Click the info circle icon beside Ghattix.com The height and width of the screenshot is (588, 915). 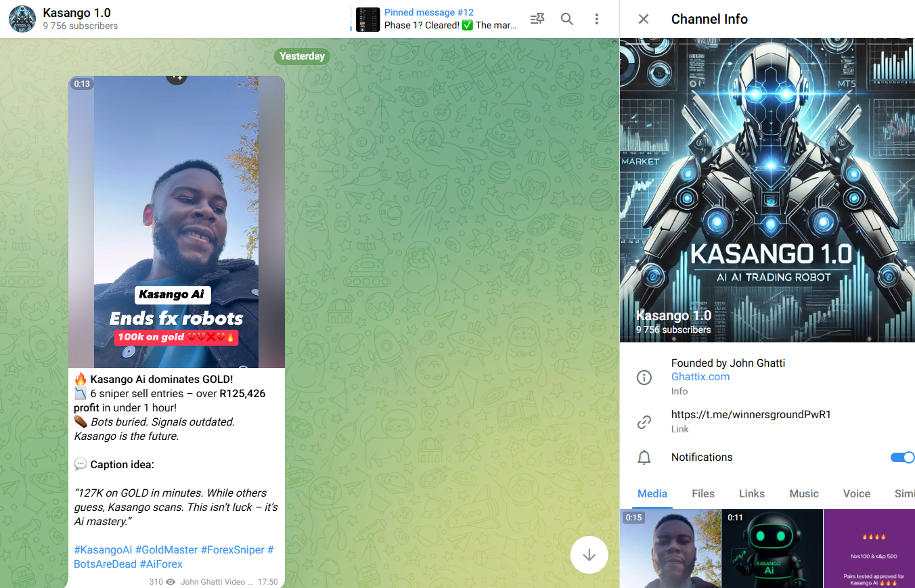(644, 378)
